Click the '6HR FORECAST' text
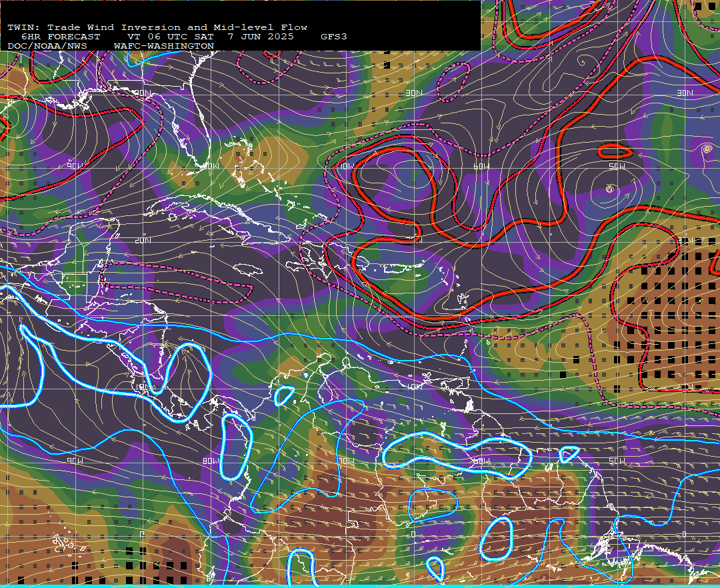The image size is (720, 588). [61, 37]
